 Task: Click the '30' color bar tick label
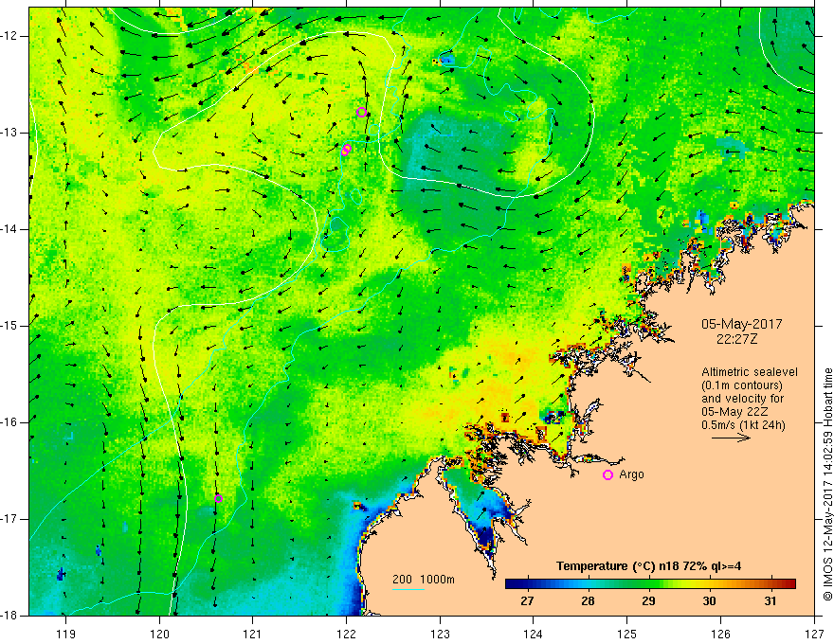pos(709,601)
